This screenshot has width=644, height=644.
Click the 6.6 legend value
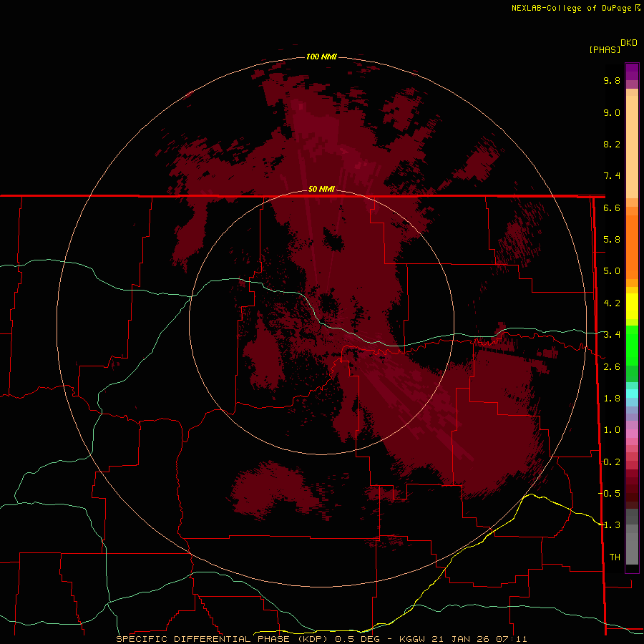[x=612, y=208]
